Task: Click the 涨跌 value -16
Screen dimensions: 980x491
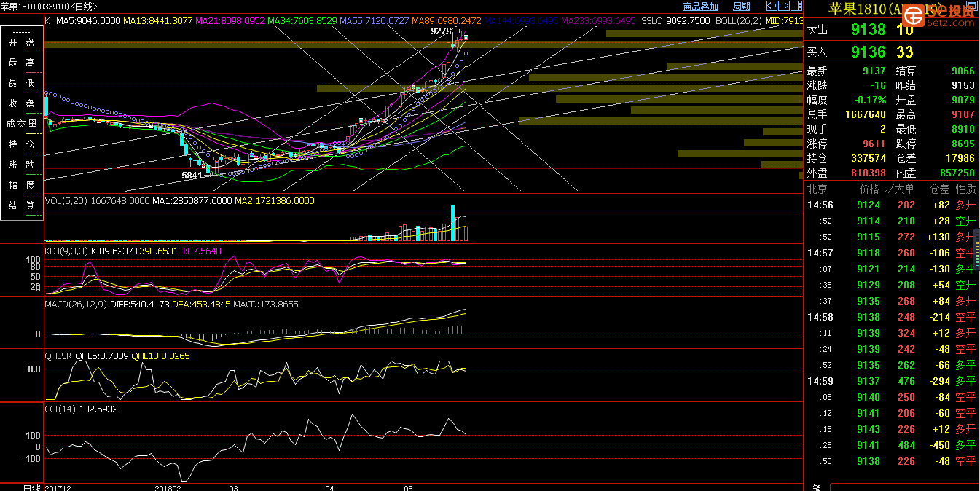Action: pyautogui.click(x=878, y=85)
